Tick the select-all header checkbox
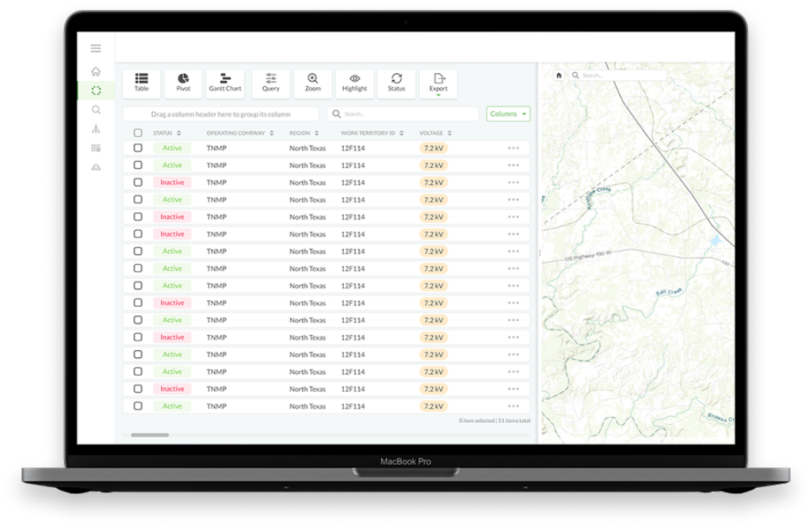Screen dimensions: 812x527 pos(138,133)
